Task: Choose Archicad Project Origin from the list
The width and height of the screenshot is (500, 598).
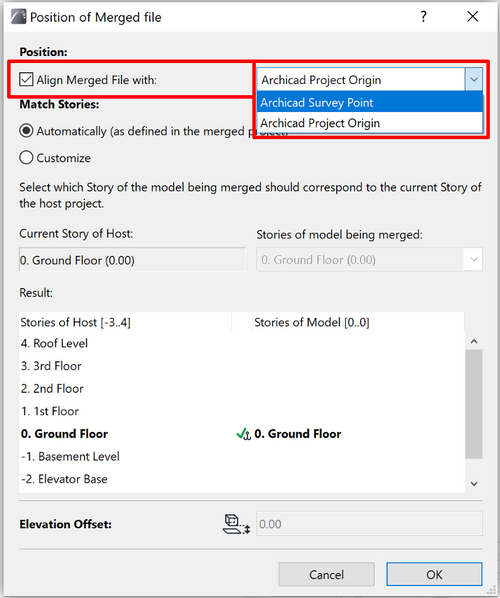Action: (370, 123)
